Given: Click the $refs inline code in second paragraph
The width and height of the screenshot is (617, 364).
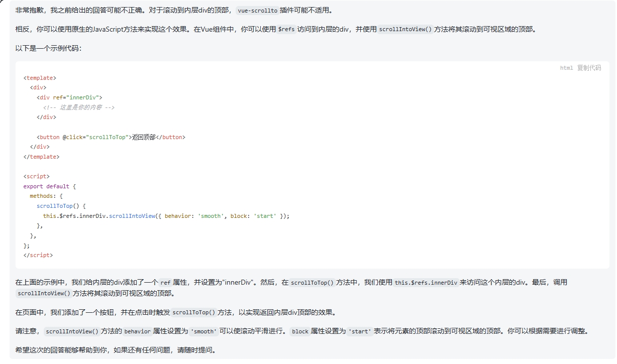Looking at the screenshot, I should [286, 29].
